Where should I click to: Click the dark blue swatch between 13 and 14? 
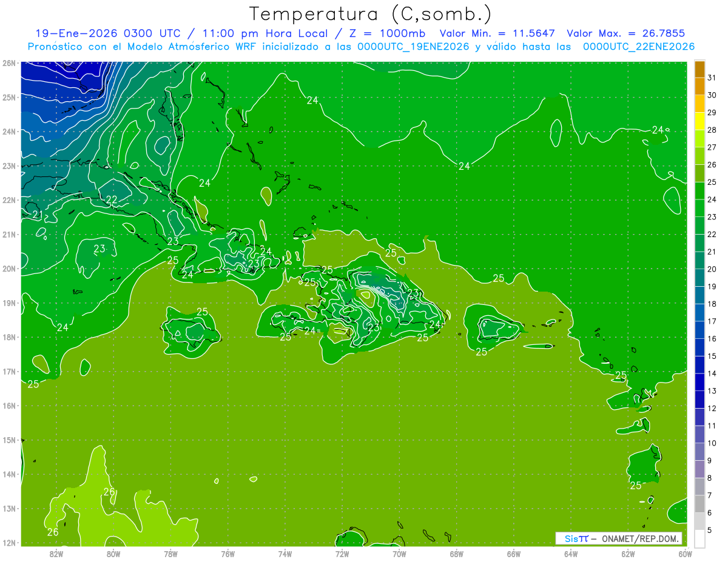pos(699,383)
